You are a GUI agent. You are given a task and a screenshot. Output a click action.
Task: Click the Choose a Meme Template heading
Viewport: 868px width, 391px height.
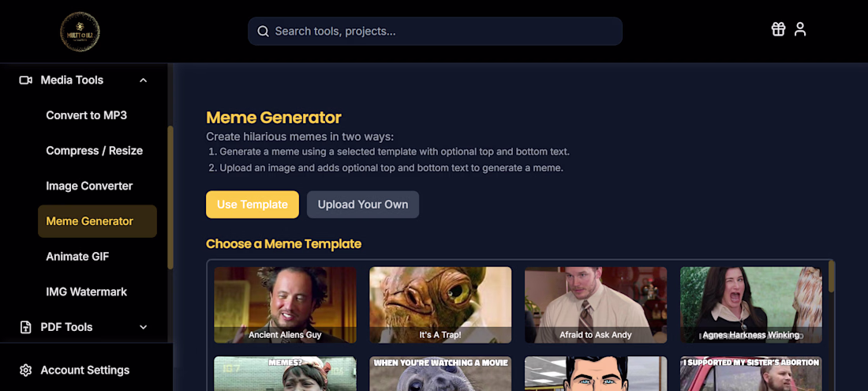click(x=283, y=243)
